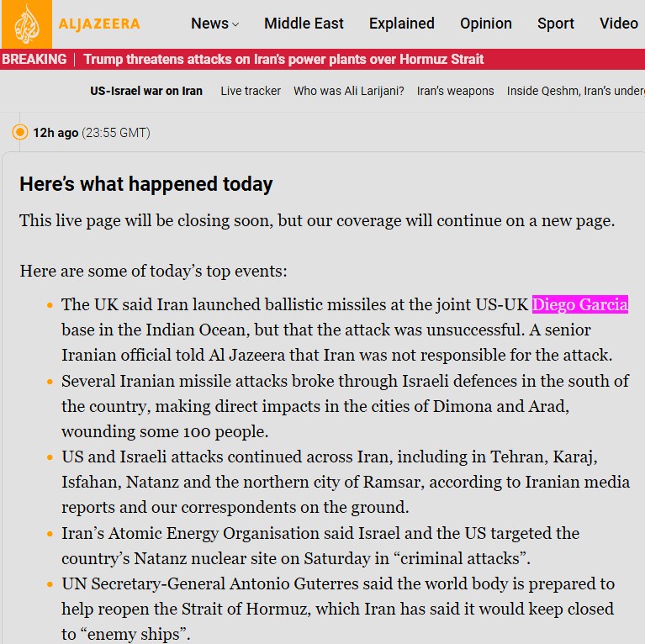The width and height of the screenshot is (645, 644).
Task: Click the (23:55 GMT) time text
Action: (116, 133)
